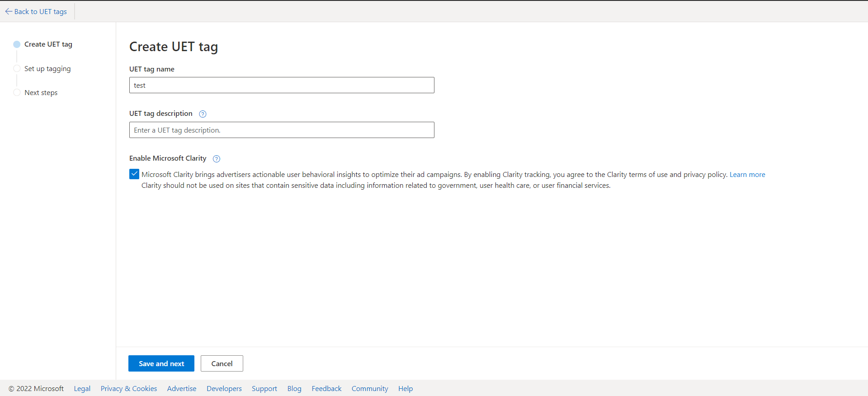Open the Support footer link
868x396 pixels.
264,389
